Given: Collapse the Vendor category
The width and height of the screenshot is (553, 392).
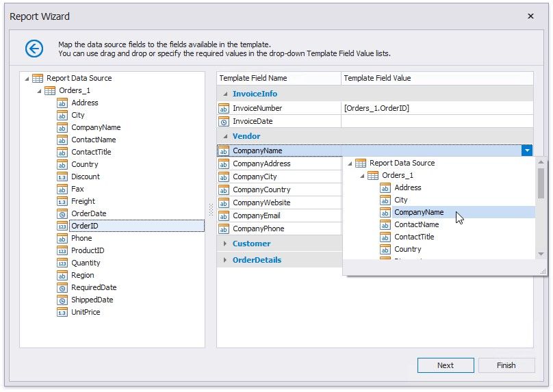Looking at the screenshot, I should (224, 136).
